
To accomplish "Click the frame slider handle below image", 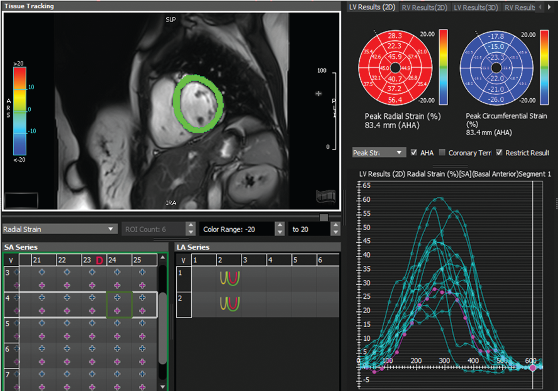I will click(x=324, y=217).
